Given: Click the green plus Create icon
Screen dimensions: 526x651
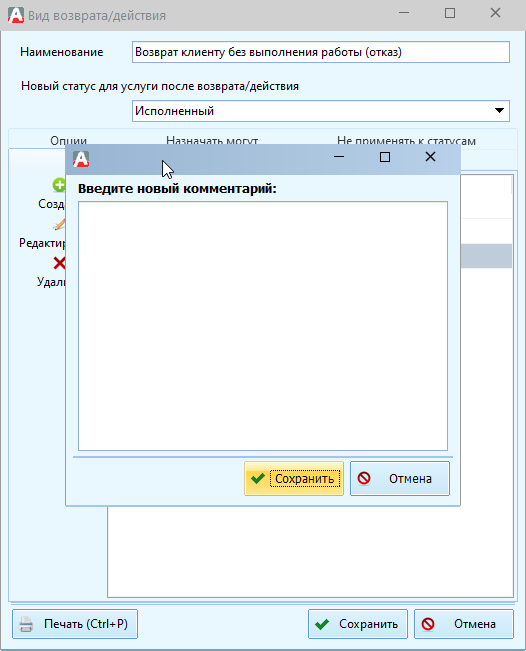Looking at the screenshot, I should pos(59,185).
